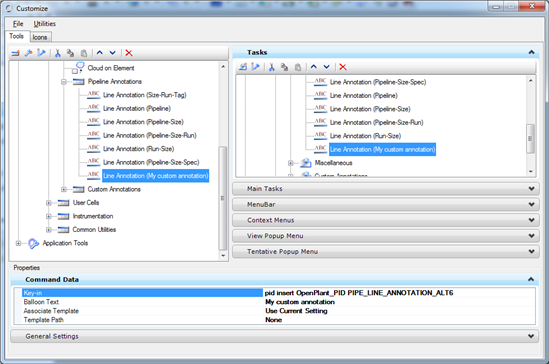Click the Move Down arrow in Tools toolbar

[x=112, y=52]
